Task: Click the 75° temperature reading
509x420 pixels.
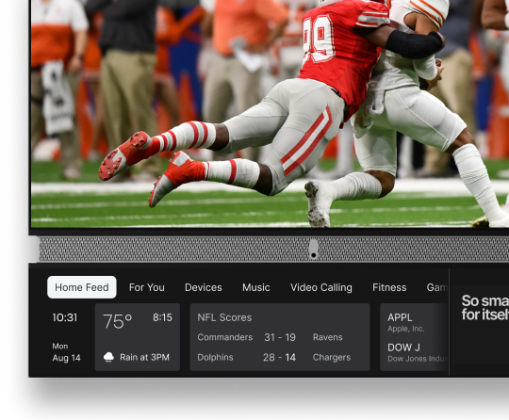Action: coord(117,321)
